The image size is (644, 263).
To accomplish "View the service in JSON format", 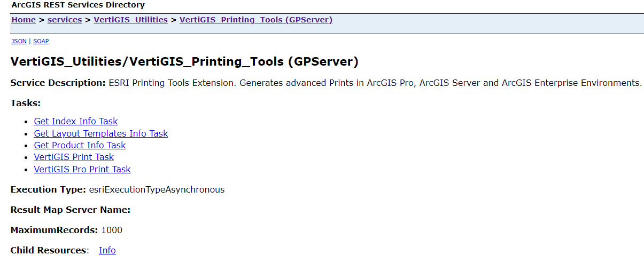I will coord(19,41).
